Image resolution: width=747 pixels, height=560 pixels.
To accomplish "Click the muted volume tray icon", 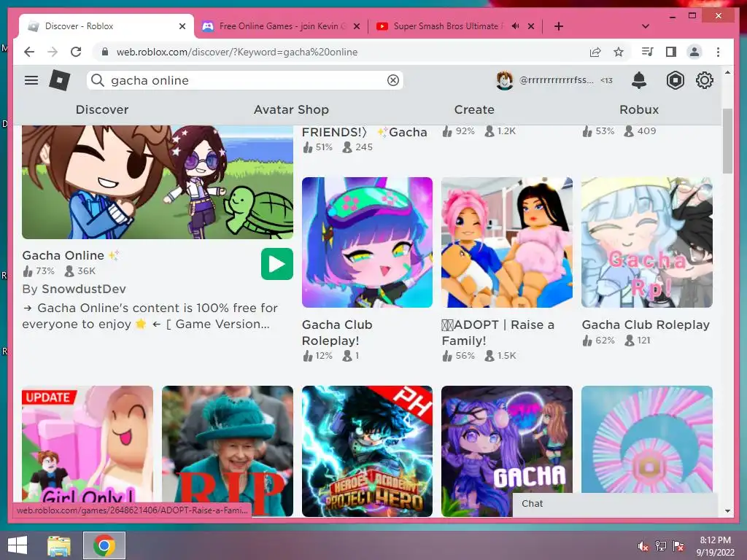I will tap(643, 546).
